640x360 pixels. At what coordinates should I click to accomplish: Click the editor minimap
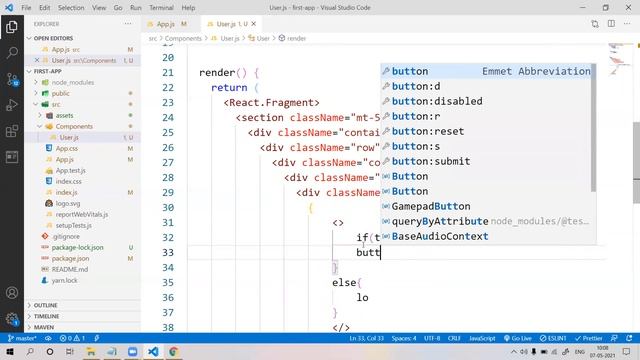(x=619, y=61)
